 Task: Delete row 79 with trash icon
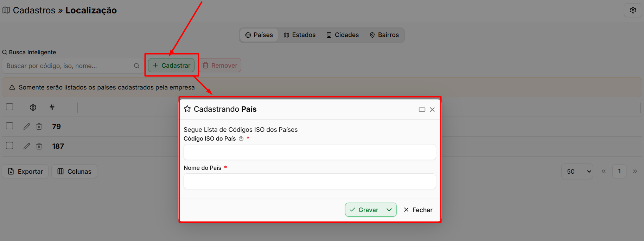(x=39, y=126)
